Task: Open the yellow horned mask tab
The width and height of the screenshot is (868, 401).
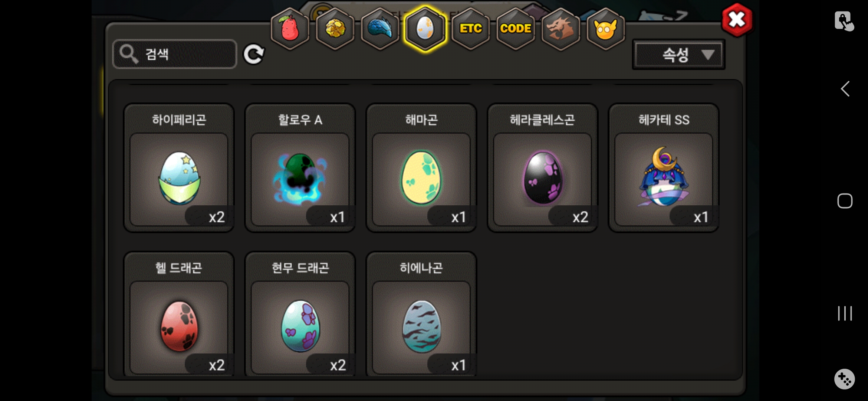Action: point(606,29)
